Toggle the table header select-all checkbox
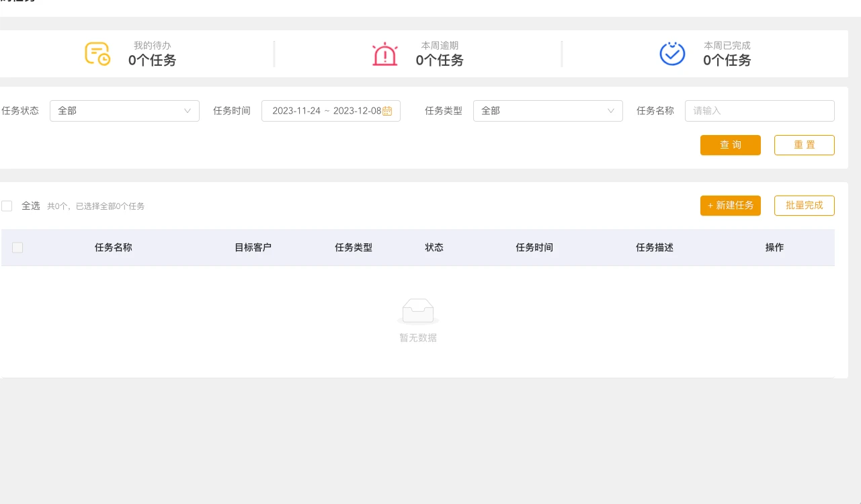This screenshot has height=504, width=861. (x=17, y=247)
